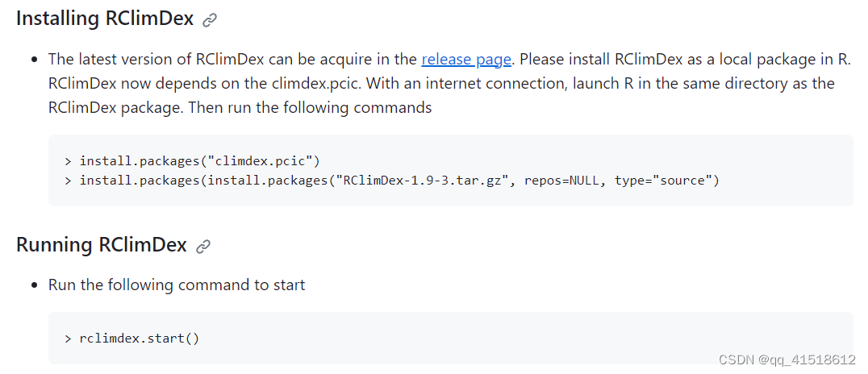Open the release page link
Viewport: 868px width, 374px height.
point(466,59)
